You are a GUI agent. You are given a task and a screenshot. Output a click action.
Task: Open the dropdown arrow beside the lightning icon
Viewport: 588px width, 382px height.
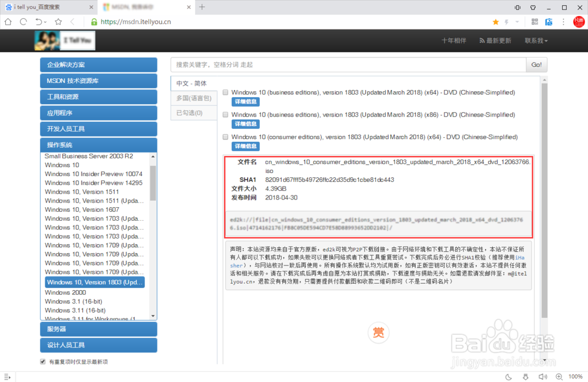point(517,22)
